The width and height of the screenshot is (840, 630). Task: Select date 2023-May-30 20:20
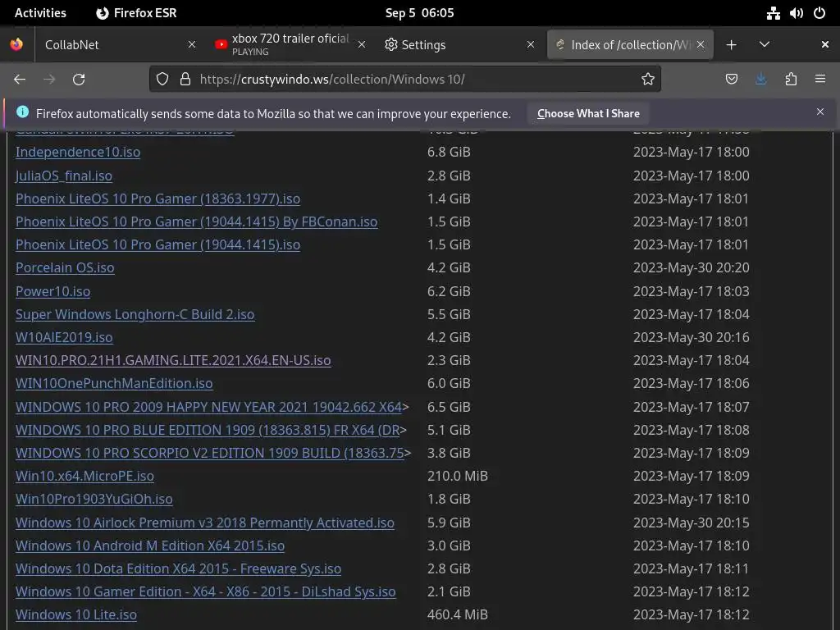(691, 267)
